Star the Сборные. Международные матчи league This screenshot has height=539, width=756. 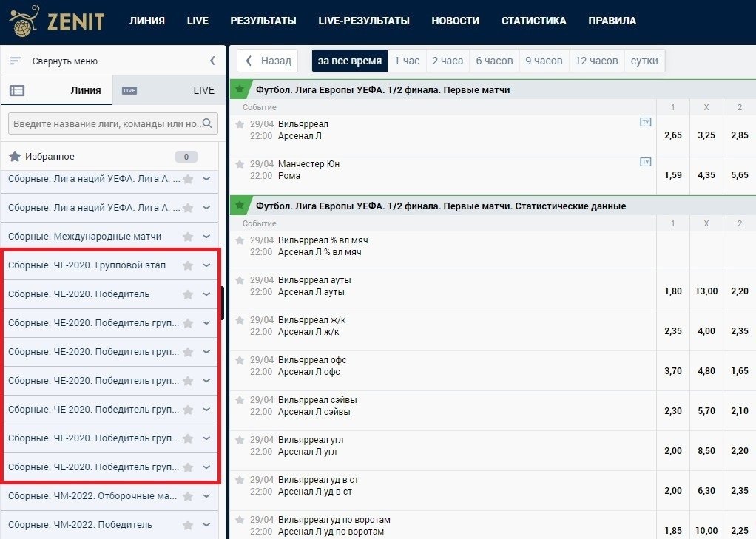point(188,237)
